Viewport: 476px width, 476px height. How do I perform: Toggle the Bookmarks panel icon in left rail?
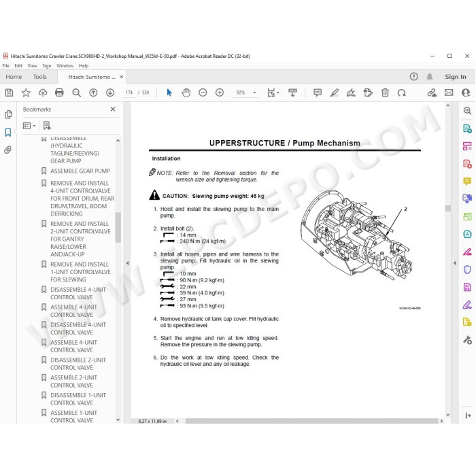click(8, 133)
